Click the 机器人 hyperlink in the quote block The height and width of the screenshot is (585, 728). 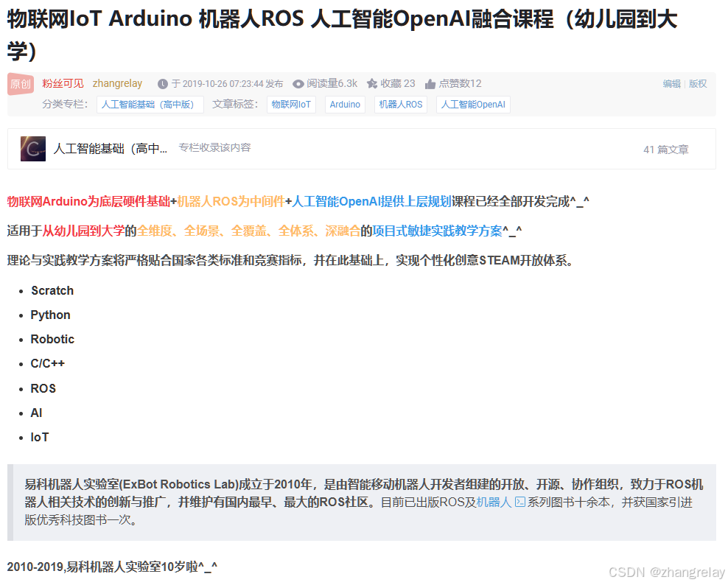click(x=494, y=502)
